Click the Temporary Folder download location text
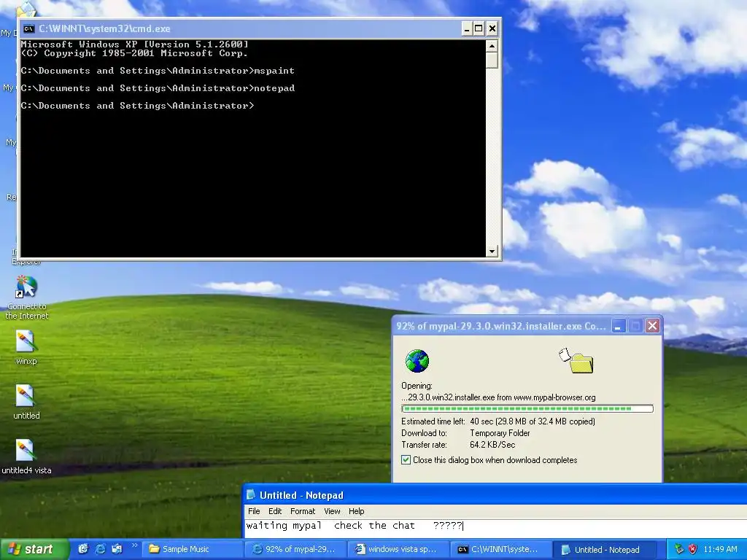The height and width of the screenshot is (560, 747). tap(500, 433)
